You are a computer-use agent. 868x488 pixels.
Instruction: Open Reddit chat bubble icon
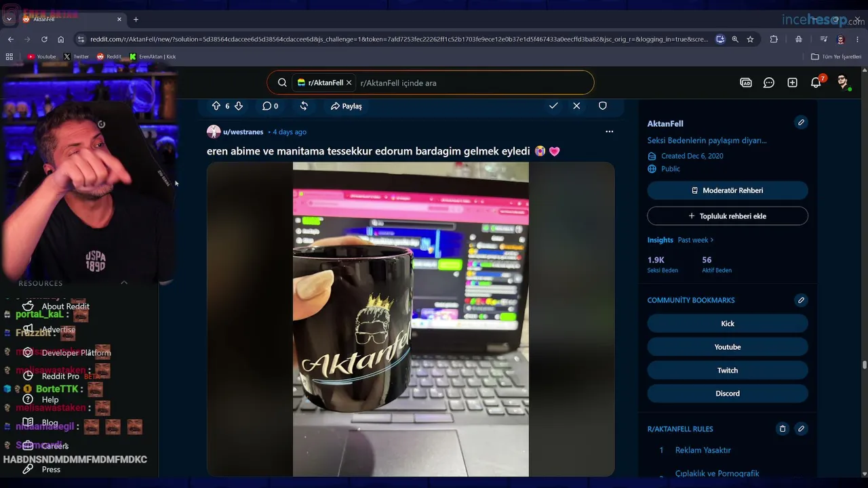tap(769, 83)
